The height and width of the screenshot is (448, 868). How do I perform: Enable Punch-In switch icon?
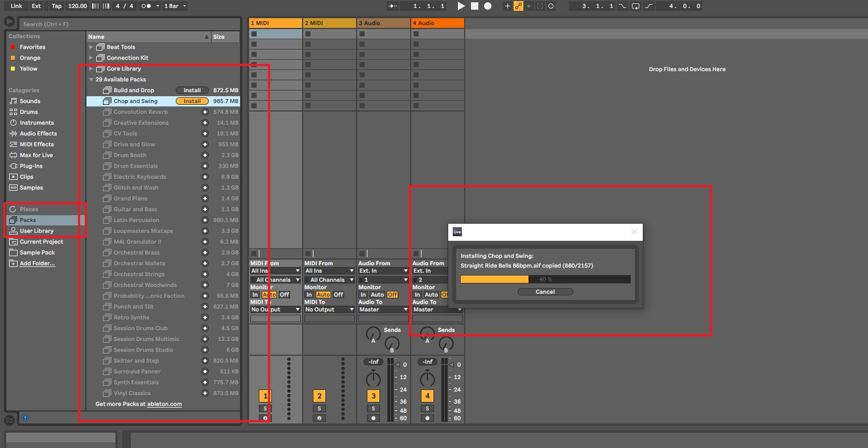coord(622,6)
